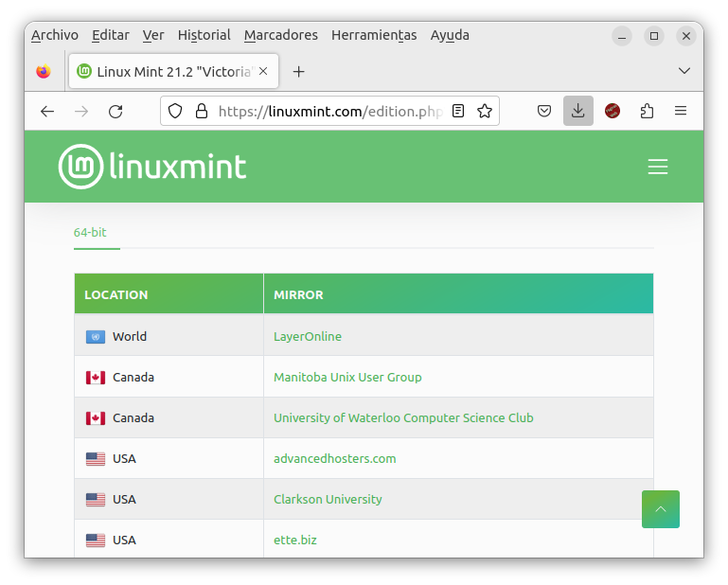
Task: Open the Clarkson University mirror
Action: click(x=328, y=499)
